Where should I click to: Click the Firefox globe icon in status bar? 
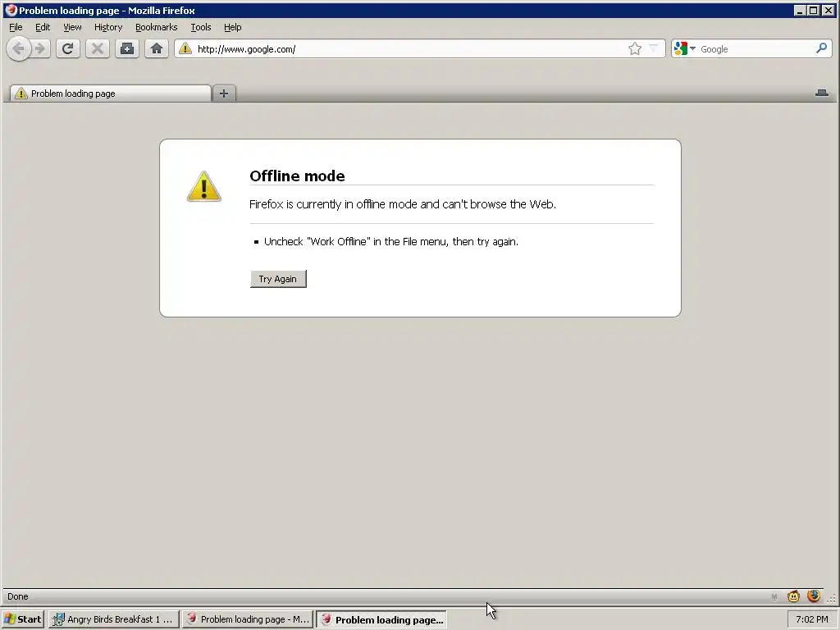[814, 596]
